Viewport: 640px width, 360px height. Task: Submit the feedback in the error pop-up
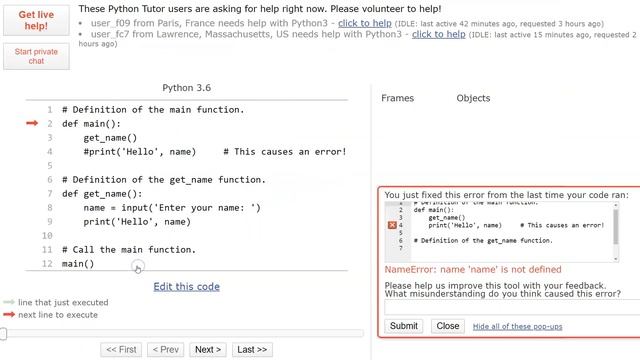[404, 326]
